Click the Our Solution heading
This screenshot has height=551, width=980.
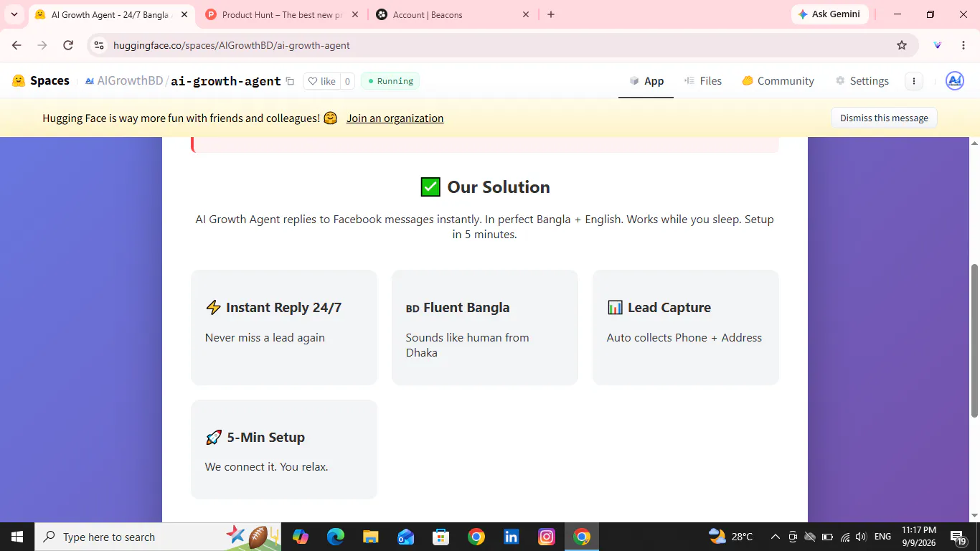tap(485, 187)
